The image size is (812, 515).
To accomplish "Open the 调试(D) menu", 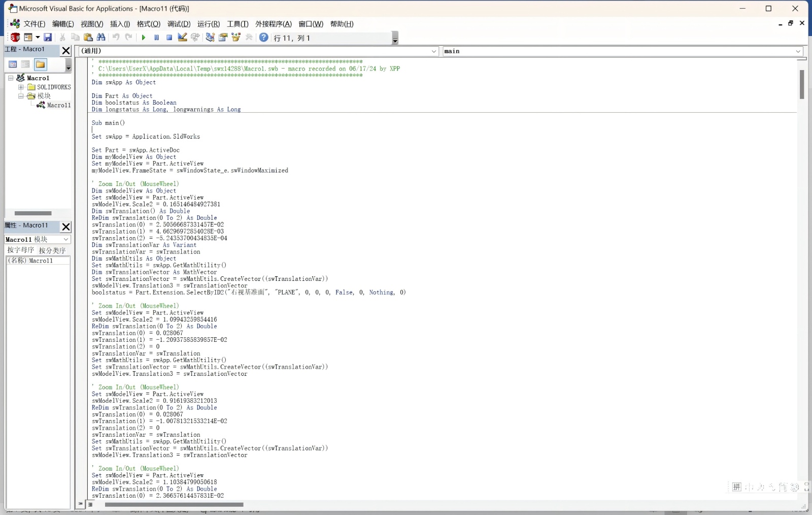I will pos(179,24).
